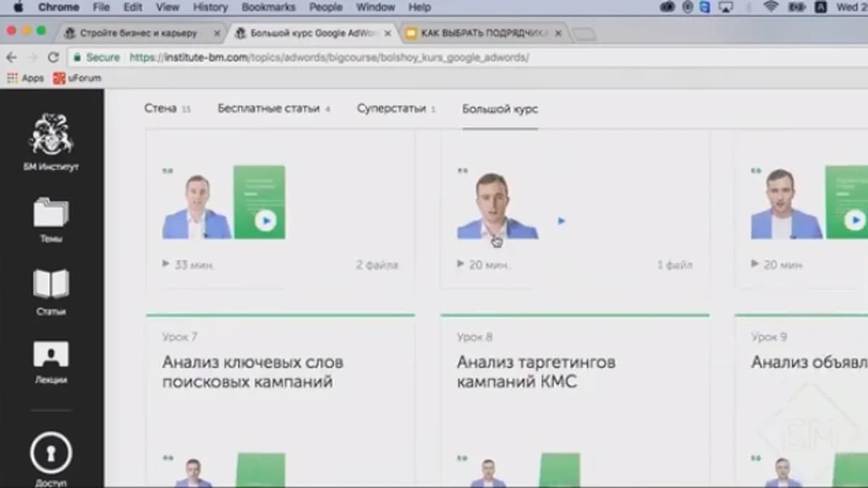Open the Bookmarks menu

pyautogui.click(x=269, y=7)
